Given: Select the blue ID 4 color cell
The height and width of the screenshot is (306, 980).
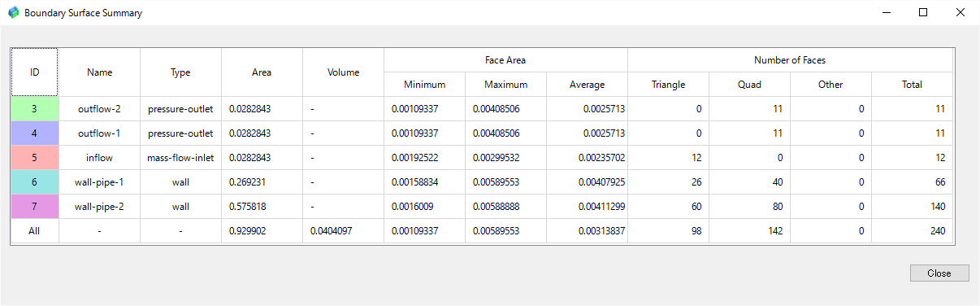Looking at the screenshot, I should coord(35,133).
